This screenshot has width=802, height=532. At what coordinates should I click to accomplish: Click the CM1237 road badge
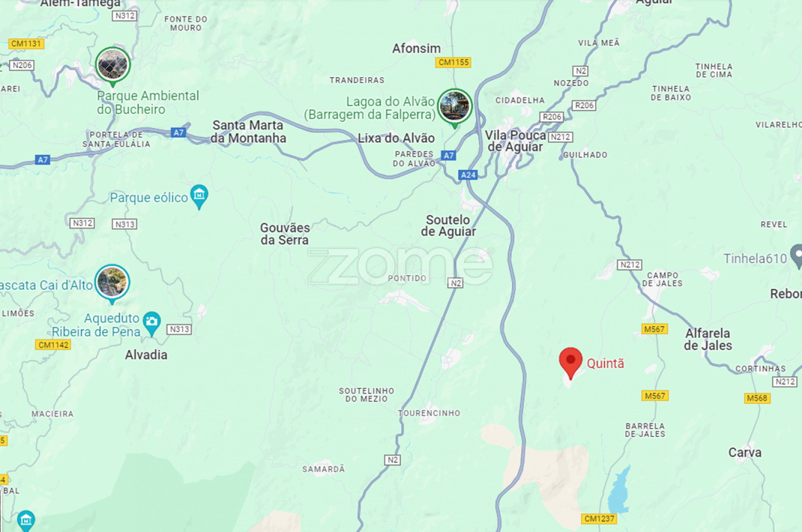click(x=599, y=518)
